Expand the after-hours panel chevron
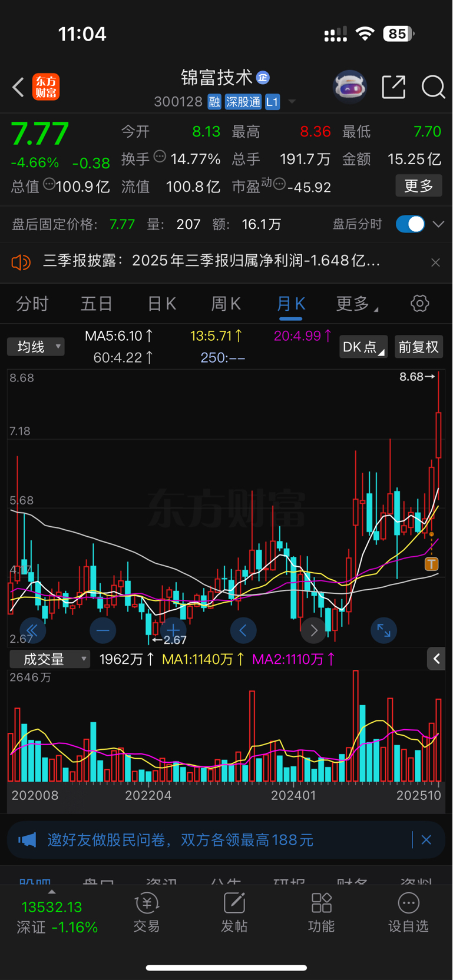Viewport: 453px width, 980px height. (438, 224)
